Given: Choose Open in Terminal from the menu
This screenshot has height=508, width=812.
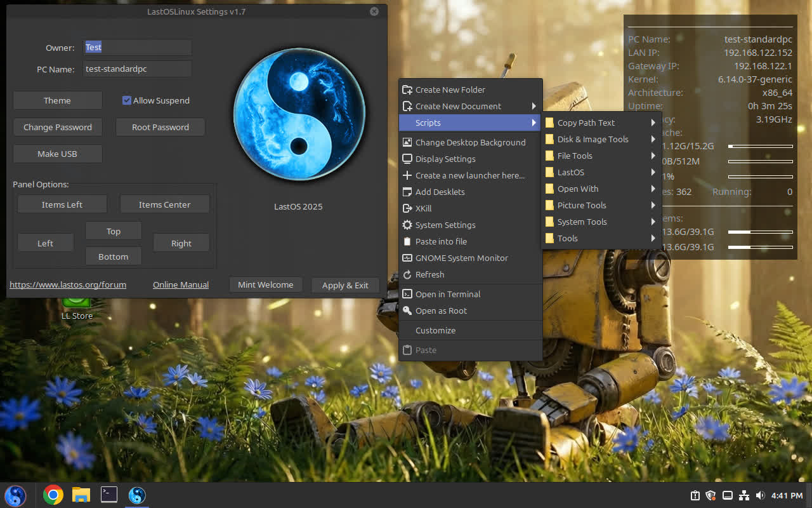Looking at the screenshot, I should tap(448, 294).
